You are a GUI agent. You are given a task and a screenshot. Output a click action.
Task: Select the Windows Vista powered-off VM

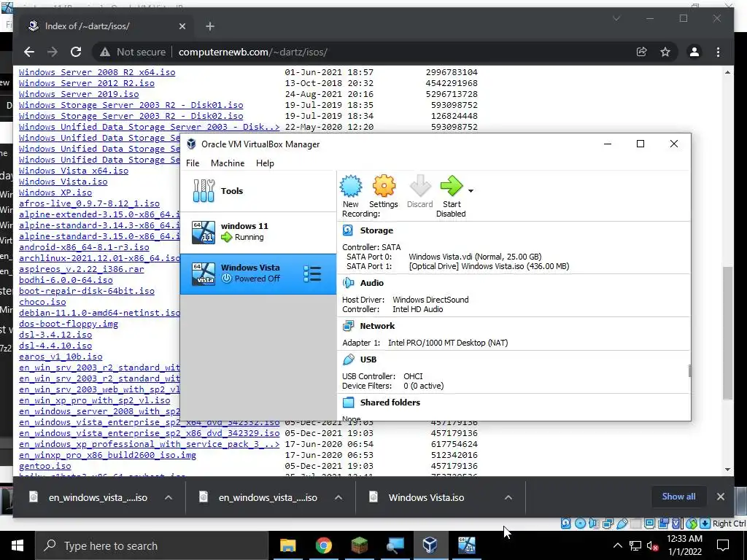(258, 273)
